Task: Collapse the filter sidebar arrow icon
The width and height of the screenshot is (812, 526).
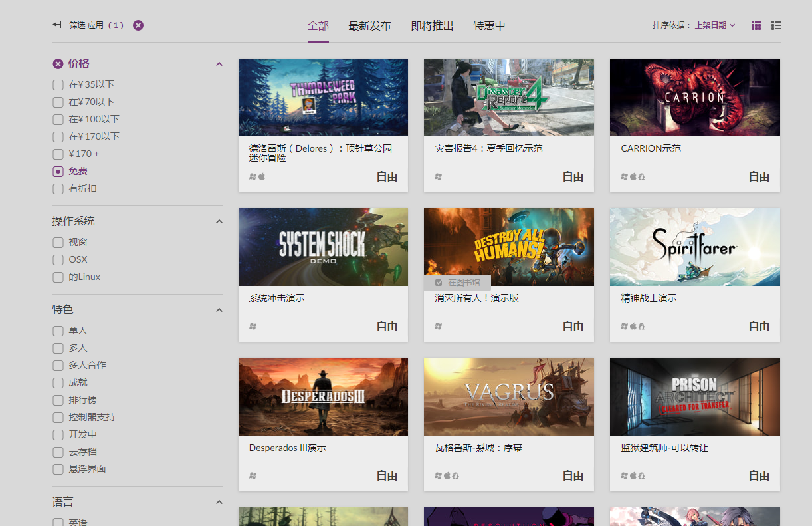Action: click(57, 25)
